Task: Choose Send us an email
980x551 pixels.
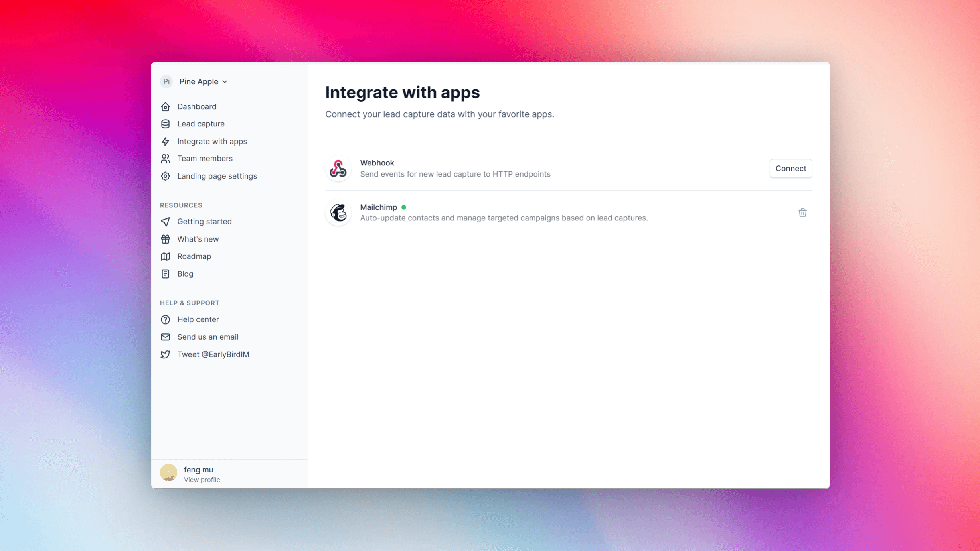Action: [207, 337]
